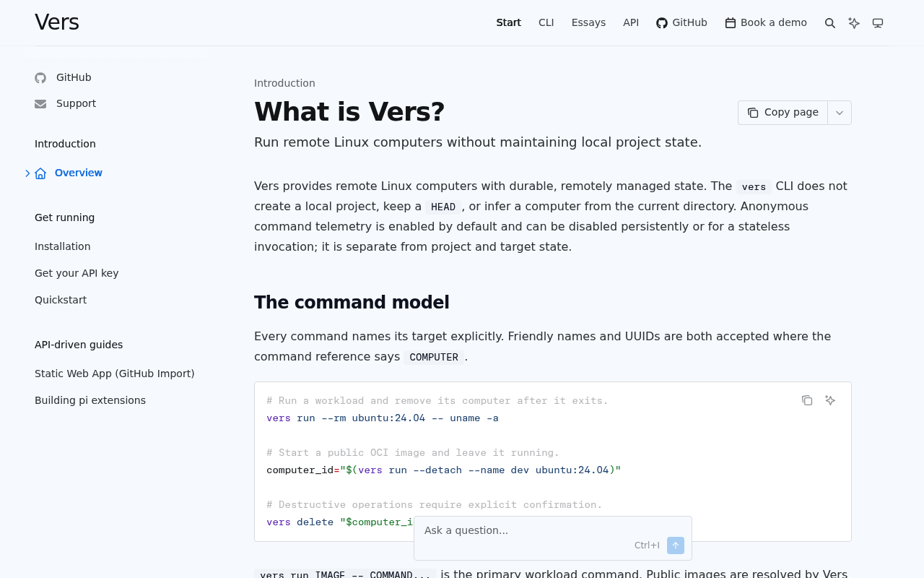The height and width of the screenshot is (578, 924).
Task: Click the API-driven guides sidebar section heading
Action: [79, 345]
